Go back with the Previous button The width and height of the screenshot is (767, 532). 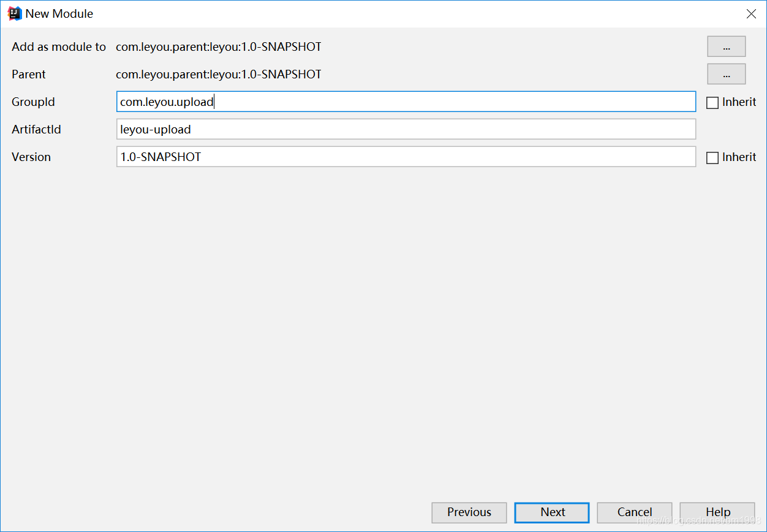[x=469, y=512]
